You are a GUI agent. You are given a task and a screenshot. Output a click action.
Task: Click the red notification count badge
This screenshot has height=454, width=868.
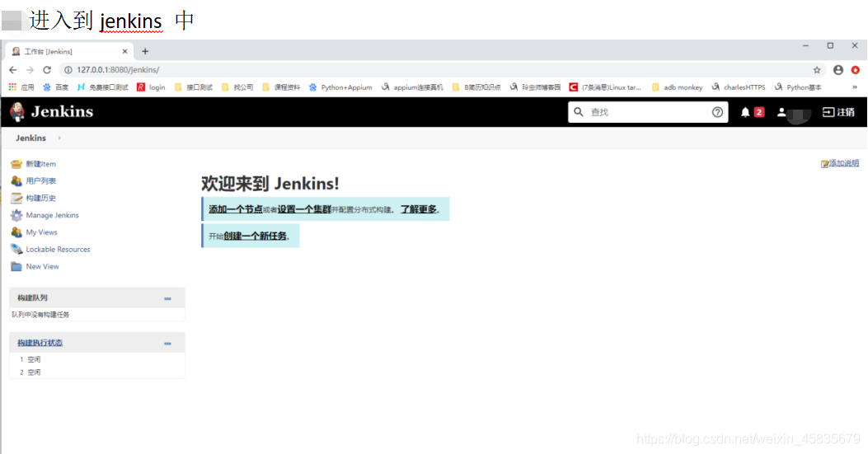(x=759, y=112)
